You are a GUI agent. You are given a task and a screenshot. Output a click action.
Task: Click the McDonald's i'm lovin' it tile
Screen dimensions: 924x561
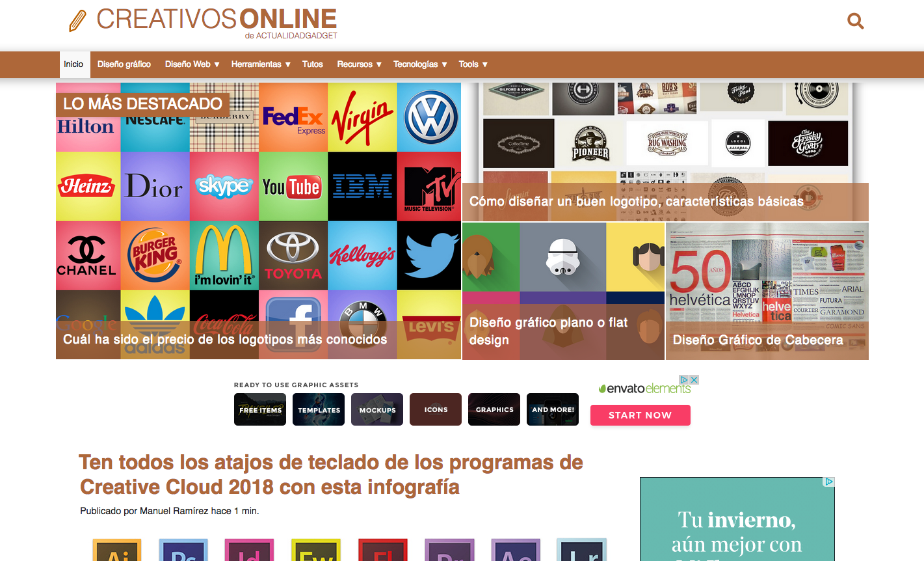[x=224, y=256]
